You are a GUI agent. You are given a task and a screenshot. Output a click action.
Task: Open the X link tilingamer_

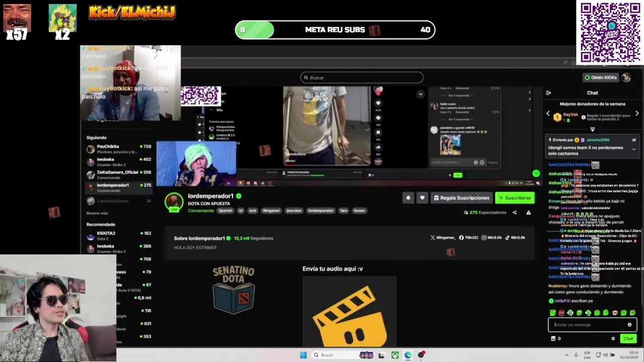coord(443,237)
